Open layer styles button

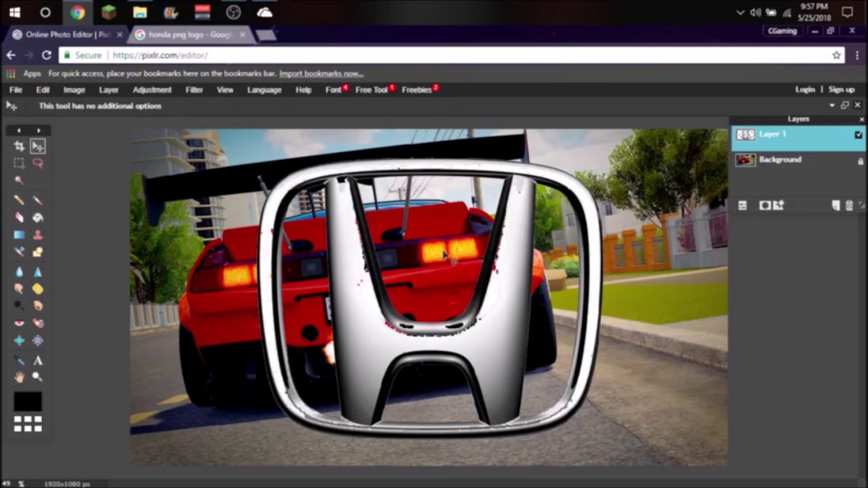click(x=778, y=205)
